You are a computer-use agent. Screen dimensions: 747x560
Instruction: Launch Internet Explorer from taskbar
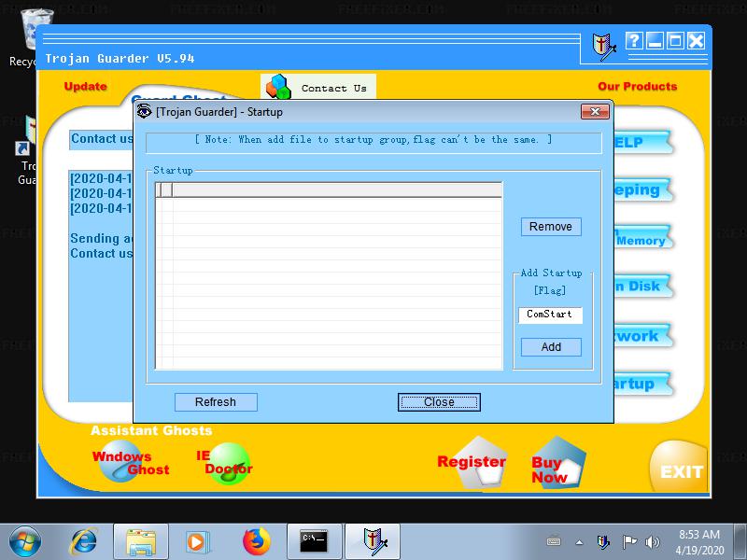click(x=84, y=542)
